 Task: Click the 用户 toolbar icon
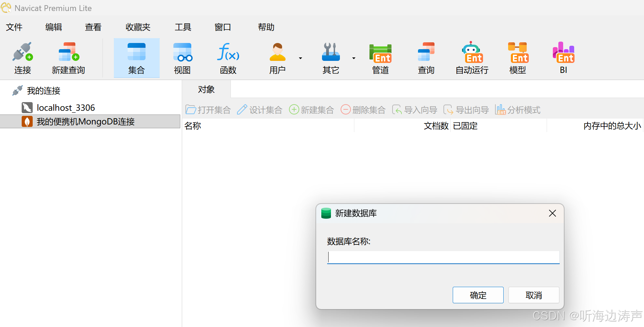(x=277, y=58)
